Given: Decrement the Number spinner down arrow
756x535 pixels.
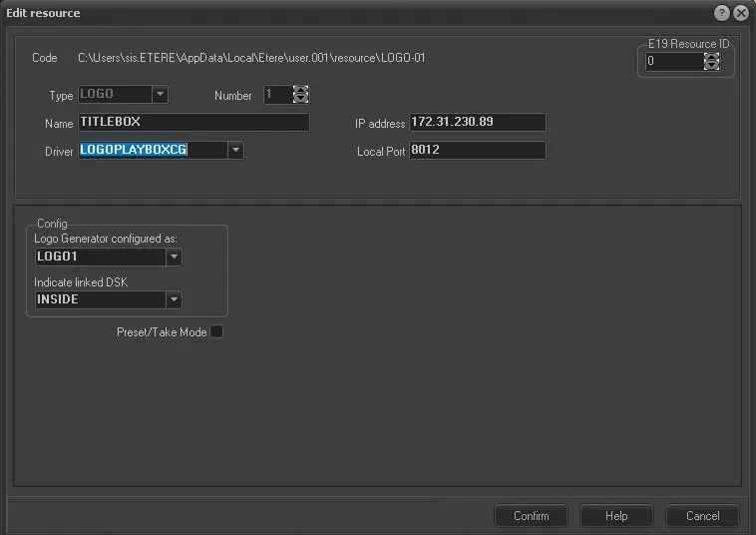Looking at the screenshot, I should (x=301, y=100).
